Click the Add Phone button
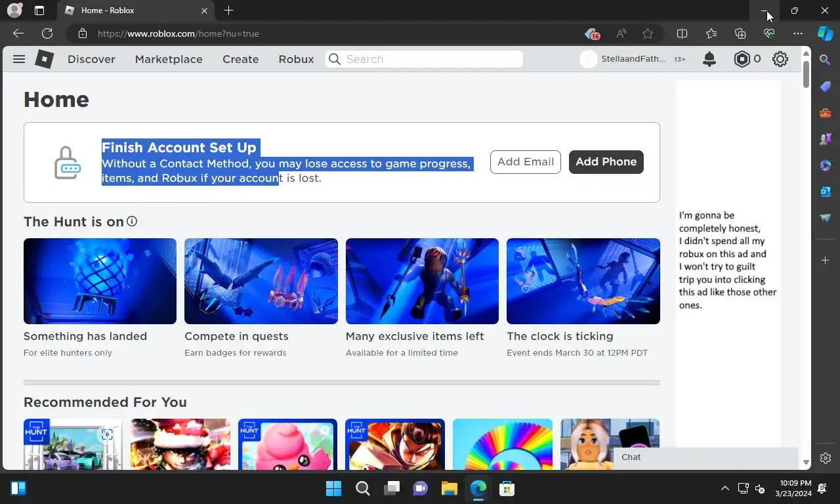This screenshot has height=504, width=840. click(606, 161)
